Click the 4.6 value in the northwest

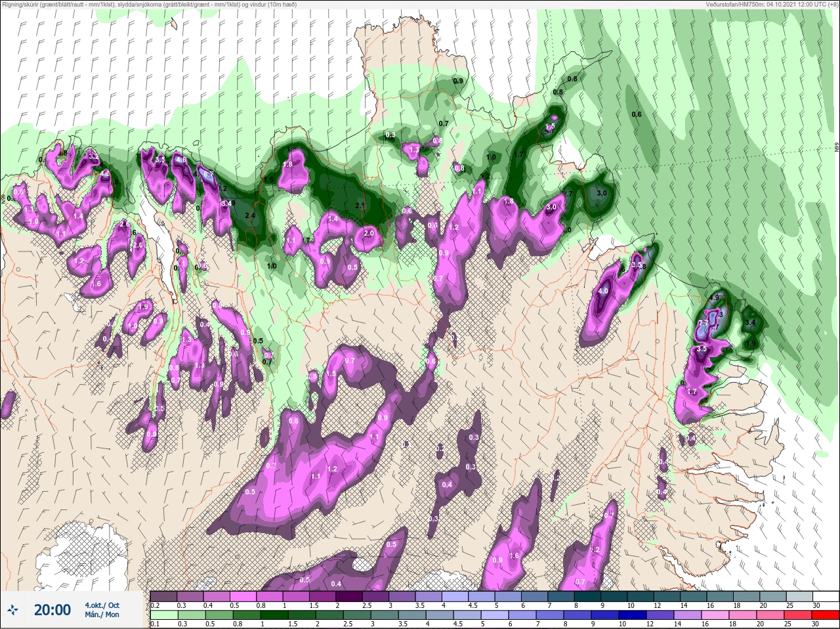click(x=182, y=160)
